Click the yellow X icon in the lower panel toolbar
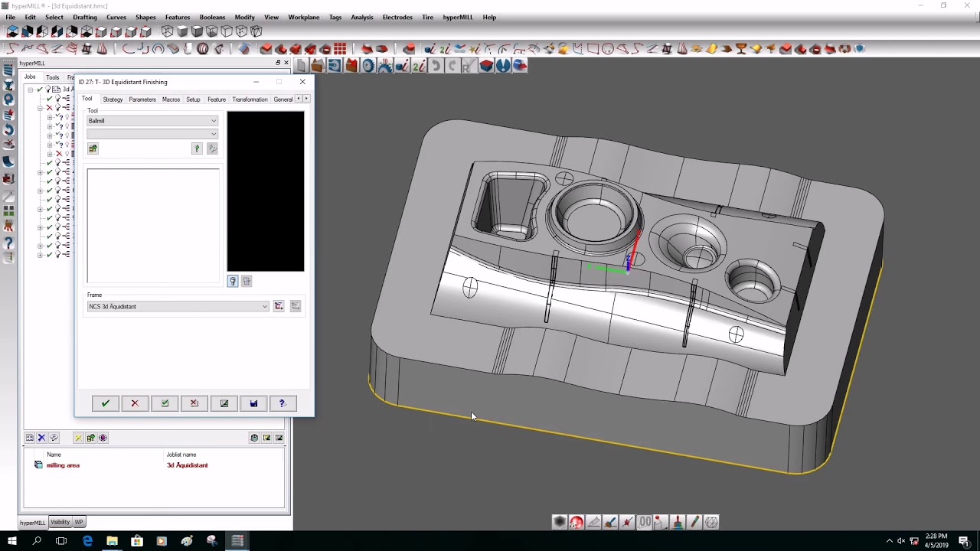980x551 pixels. click(78, 438)
